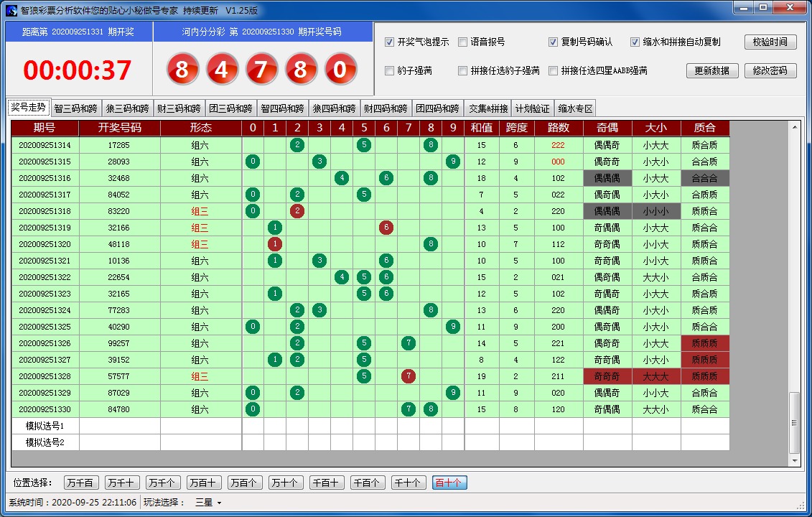Select the 智三码和跨 tab

(x=75, y=109)
